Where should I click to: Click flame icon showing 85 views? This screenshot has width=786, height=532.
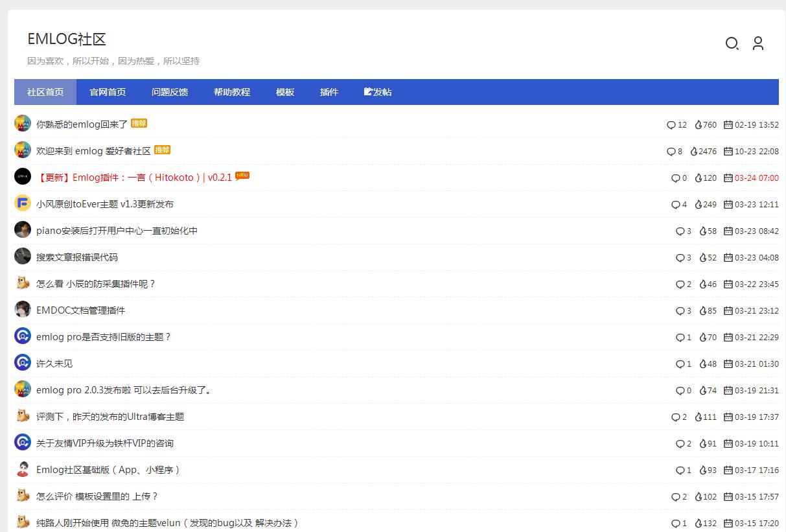point(703,311)
